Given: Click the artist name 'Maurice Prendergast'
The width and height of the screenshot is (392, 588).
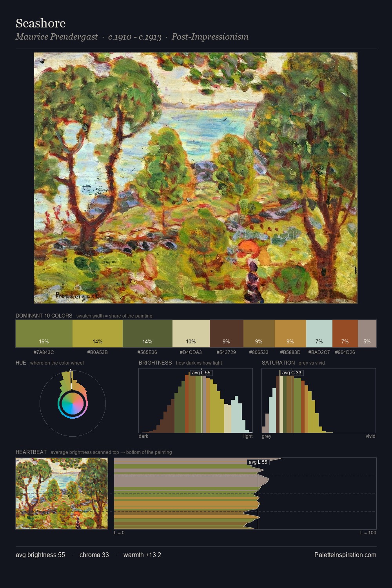Looking at the screenshot, I should coord(56,37).
